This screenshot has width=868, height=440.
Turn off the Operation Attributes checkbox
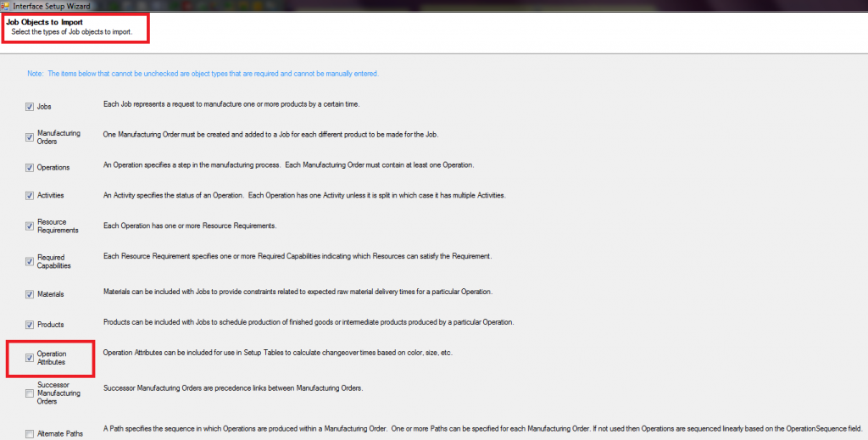pos(30,358)
